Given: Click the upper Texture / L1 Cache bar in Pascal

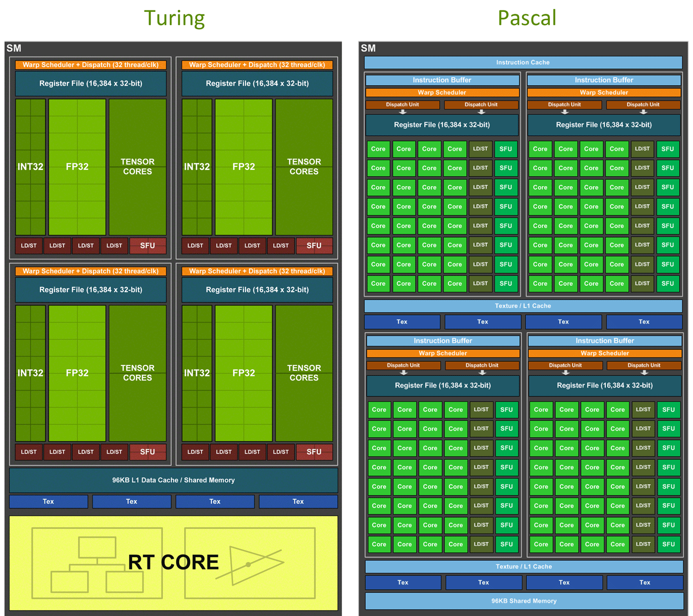Looking at the screenshot, I should (523, 306).
